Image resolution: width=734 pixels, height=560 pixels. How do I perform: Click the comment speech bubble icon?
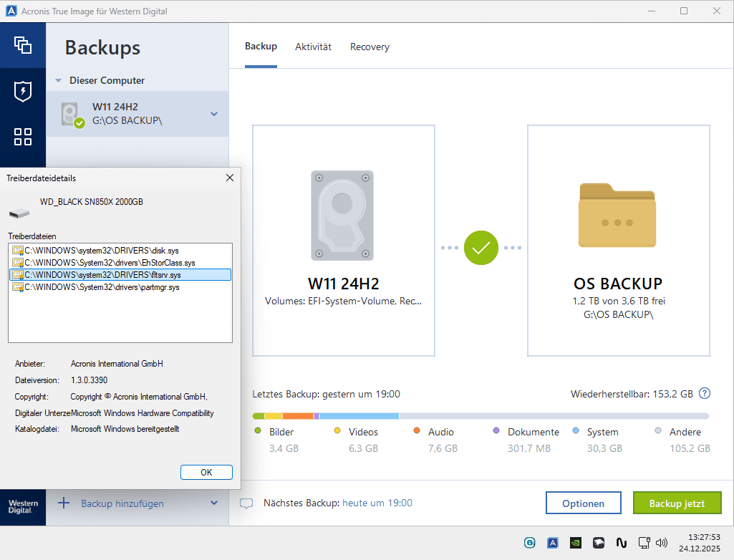point(246,503)
